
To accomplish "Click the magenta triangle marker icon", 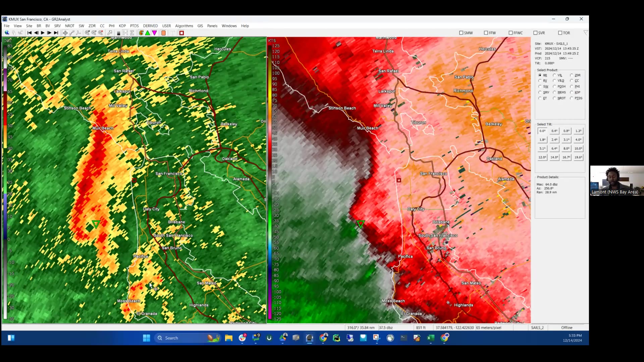I will pos(154,33).
